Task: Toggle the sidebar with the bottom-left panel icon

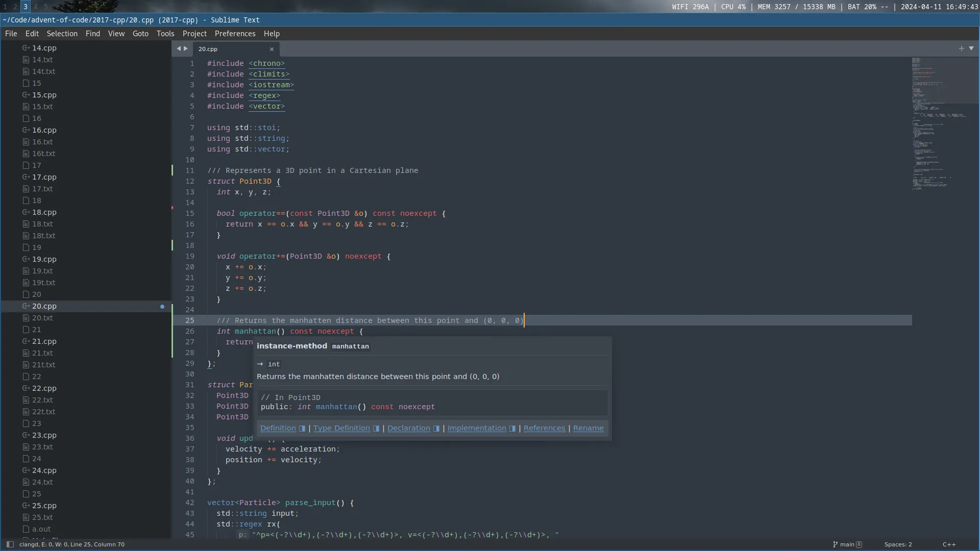Action: tap(10, 544)
